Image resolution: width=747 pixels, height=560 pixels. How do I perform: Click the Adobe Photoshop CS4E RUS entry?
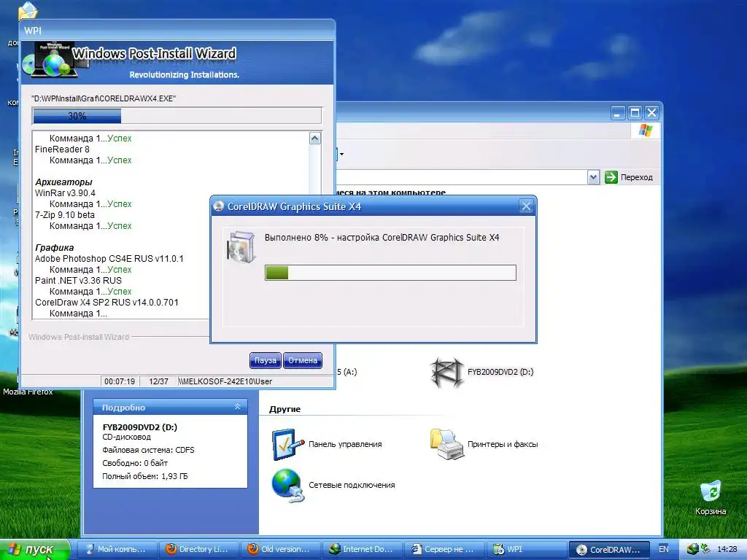109,259
